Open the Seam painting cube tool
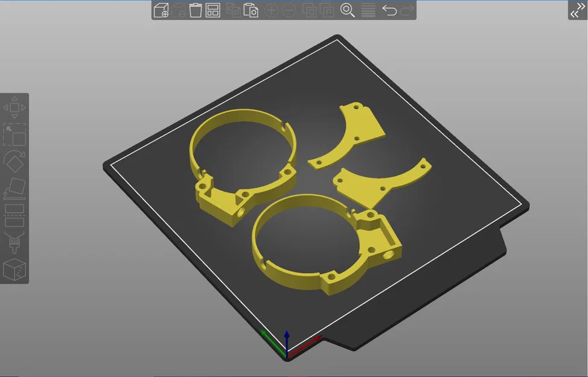588x377 pixels. 14,269
